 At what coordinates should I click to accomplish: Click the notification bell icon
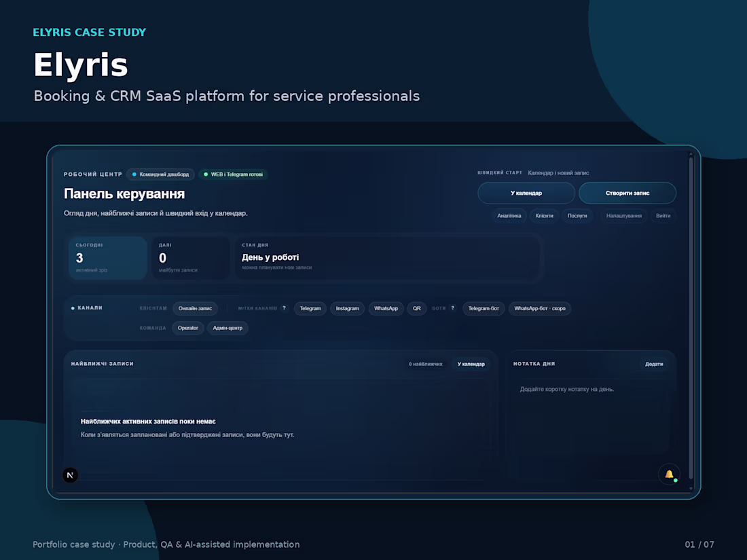click(670, 474)
